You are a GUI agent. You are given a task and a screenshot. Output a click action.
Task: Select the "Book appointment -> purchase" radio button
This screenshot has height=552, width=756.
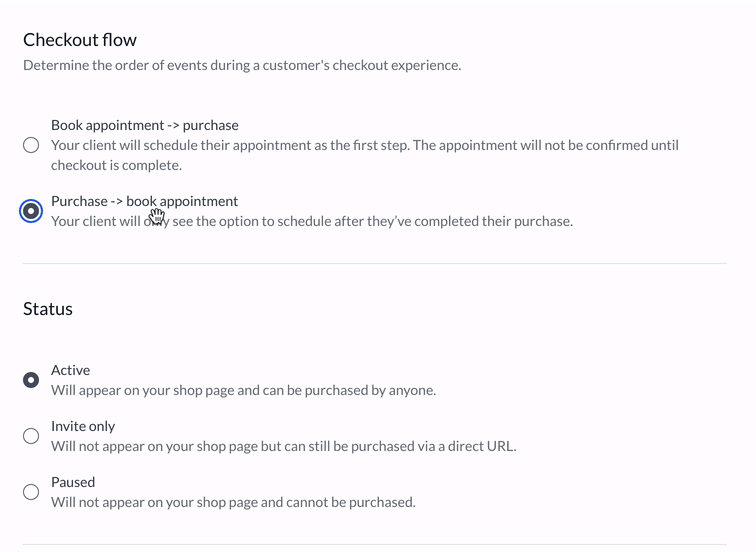click(31, 145)
